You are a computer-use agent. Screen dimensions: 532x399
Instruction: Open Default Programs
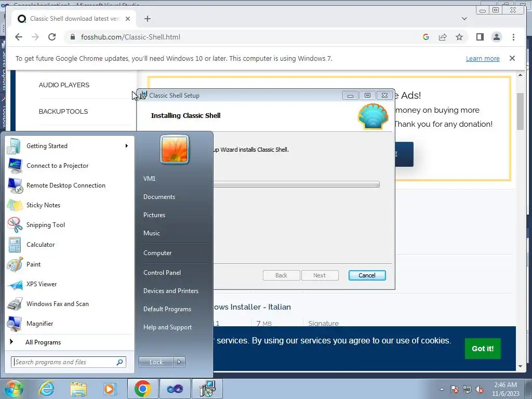(x=167, y=309)
